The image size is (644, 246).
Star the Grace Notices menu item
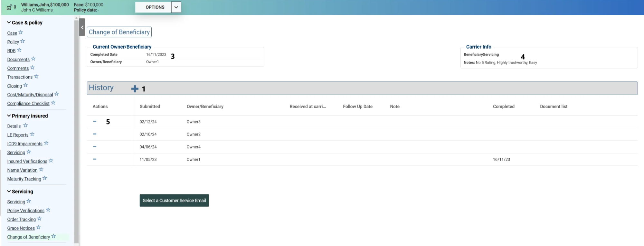(39, 228)
